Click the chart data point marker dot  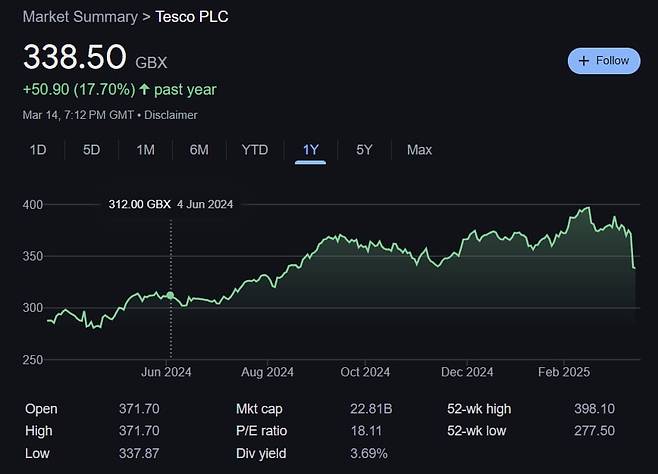pyautogui.click(x=171, y=296)
